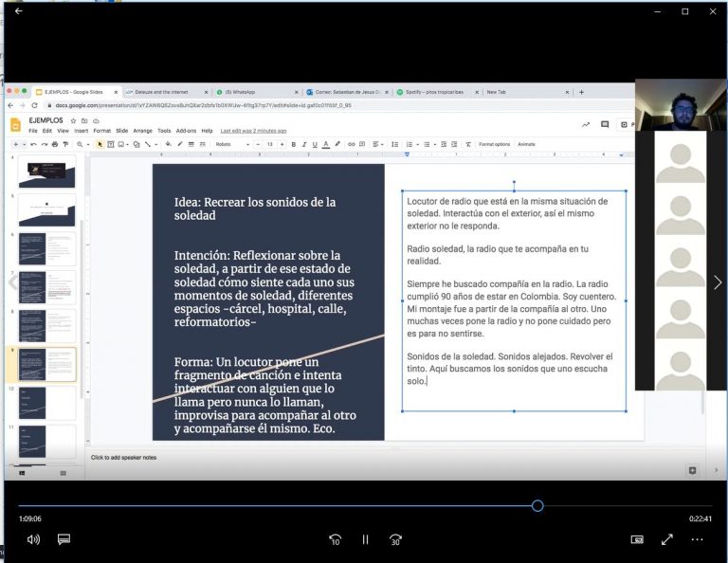
Task: Skip back 10 seconds
Action: pyautogui.click(x=335, y=539)
